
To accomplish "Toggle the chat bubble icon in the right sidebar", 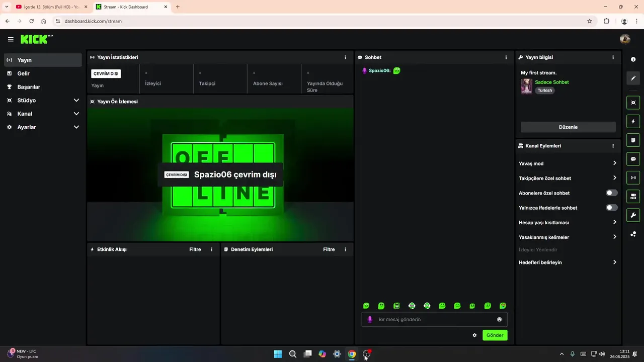I will tap(633, 159).
